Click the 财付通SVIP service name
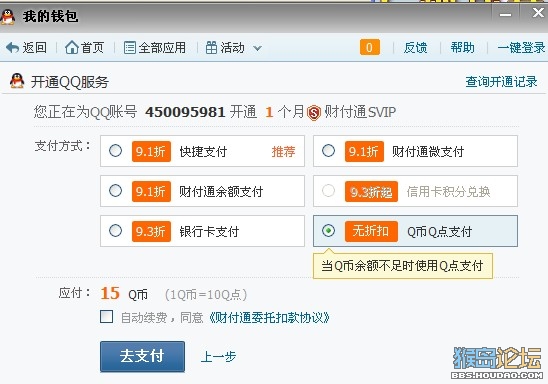The width and height of the screenshot is (548, 384). [360, 112]
